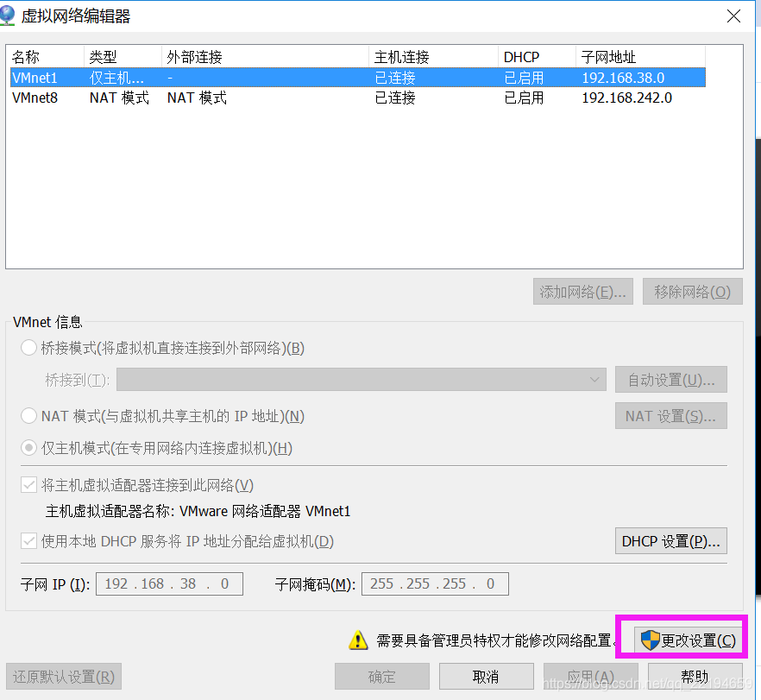
Task: Click the 确定 button
Action: [382, 676]
